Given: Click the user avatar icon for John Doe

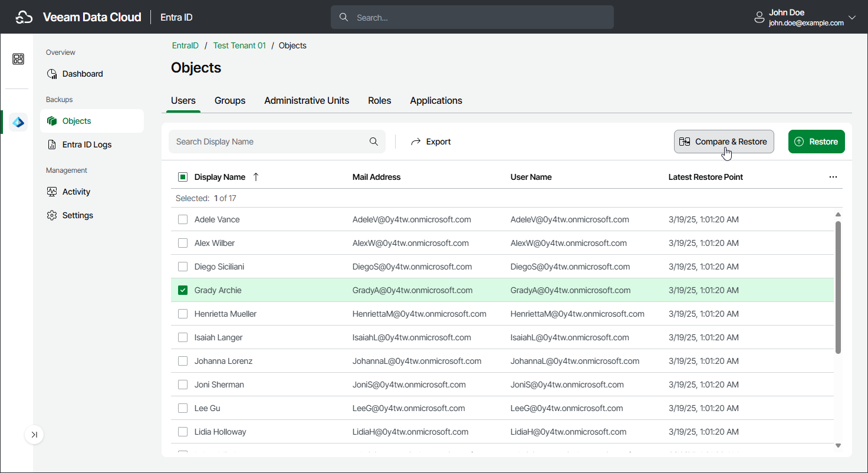Looking at the screenshot, I should point(759,18).
